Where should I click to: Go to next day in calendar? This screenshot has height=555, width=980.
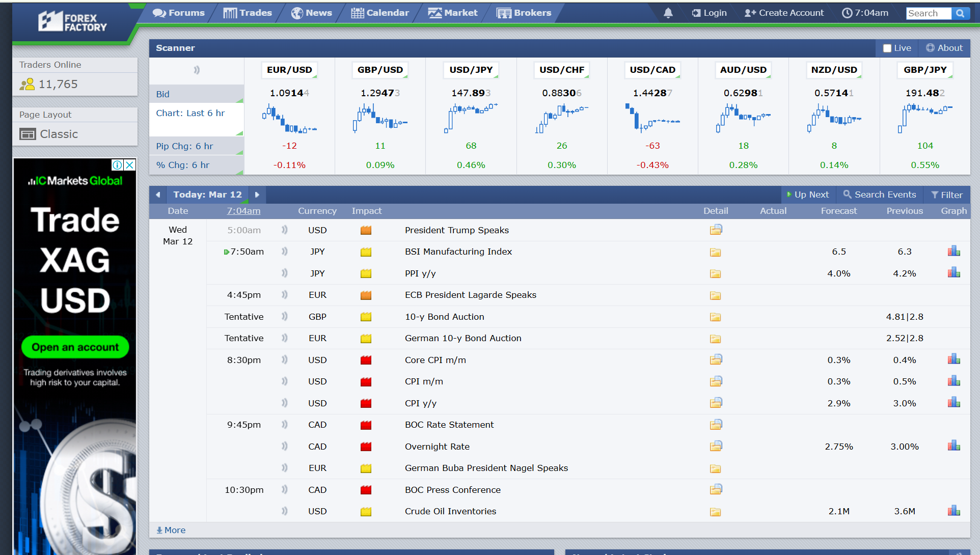tap(257, 195)
